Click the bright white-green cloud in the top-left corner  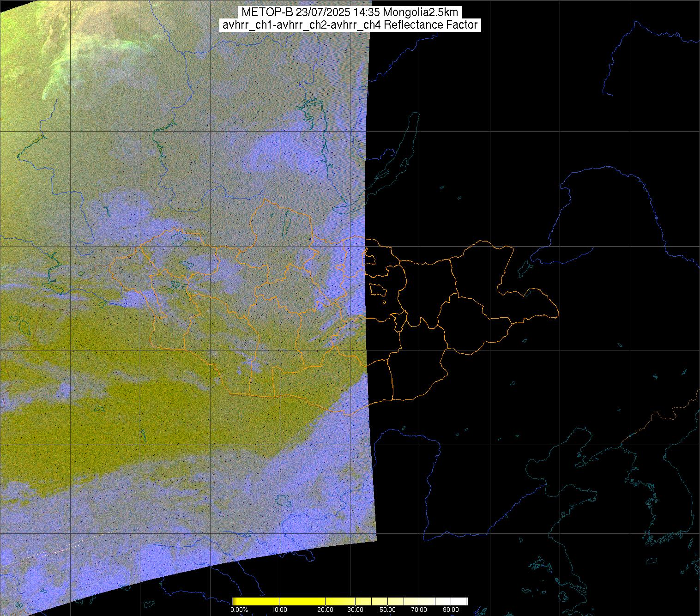click(x=83, y=60)
